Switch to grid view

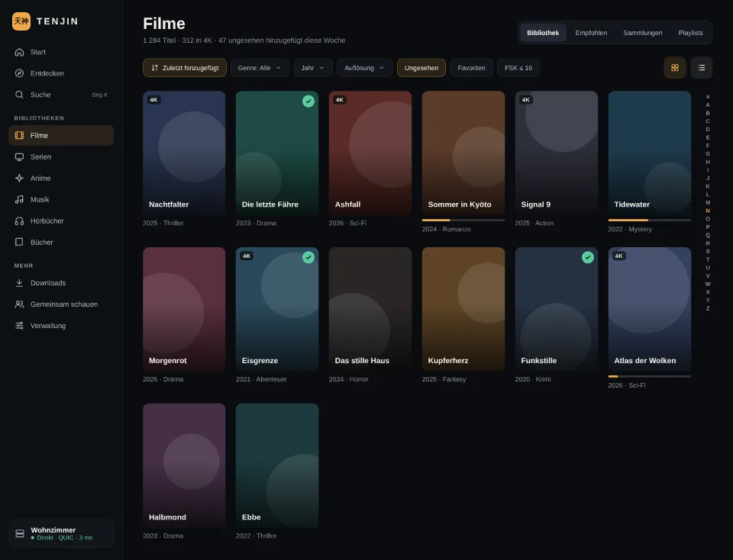pos(674,68)
